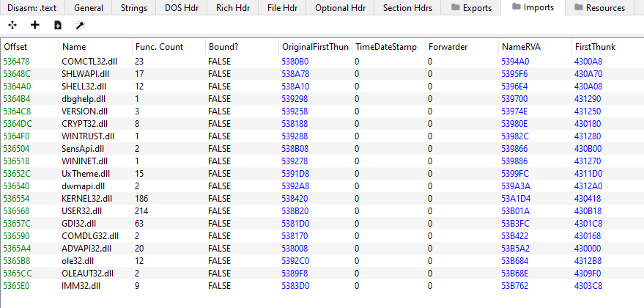This screenshot has width=644, height=308.
Task: Switch to the File Hdr tab
Action: pyautogui.click(x=283, y=8)
